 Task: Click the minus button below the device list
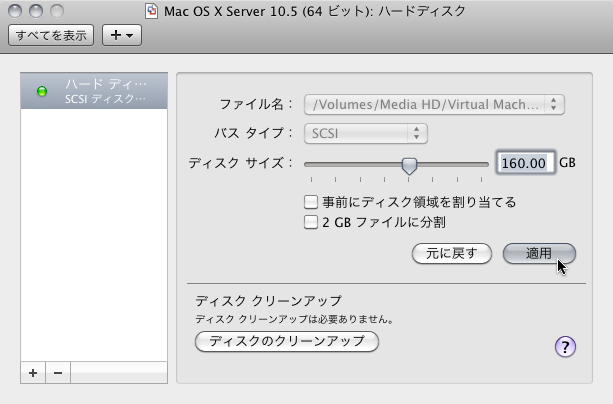[57, 372]
